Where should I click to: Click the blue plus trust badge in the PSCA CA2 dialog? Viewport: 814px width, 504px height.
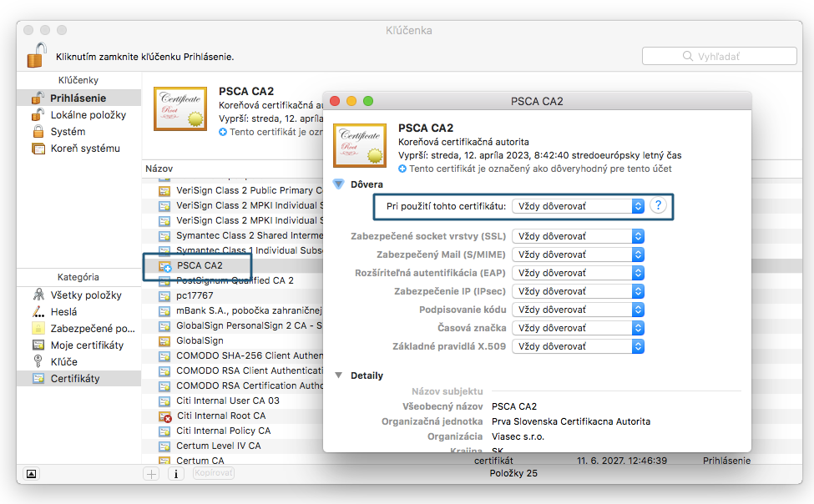pyautogui.click(x=402, y=169)
